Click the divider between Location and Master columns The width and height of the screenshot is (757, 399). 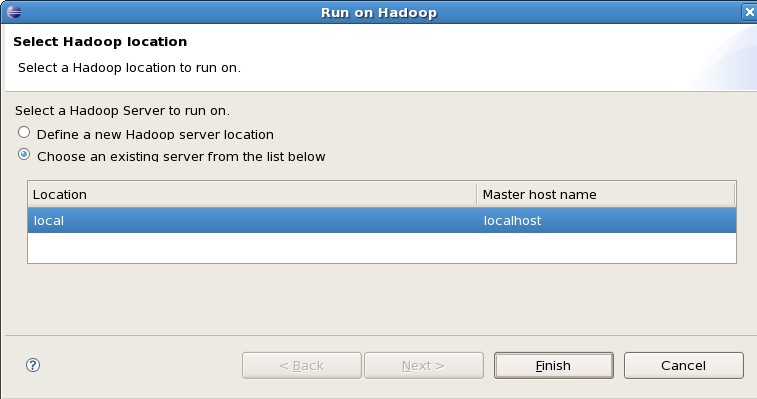click(477, 195)
